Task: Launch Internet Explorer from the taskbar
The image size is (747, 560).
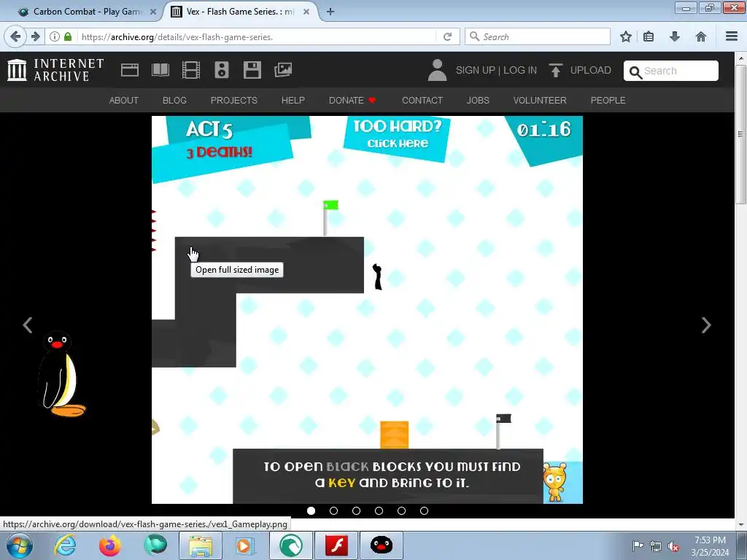Action: click(x=64, y=545)
